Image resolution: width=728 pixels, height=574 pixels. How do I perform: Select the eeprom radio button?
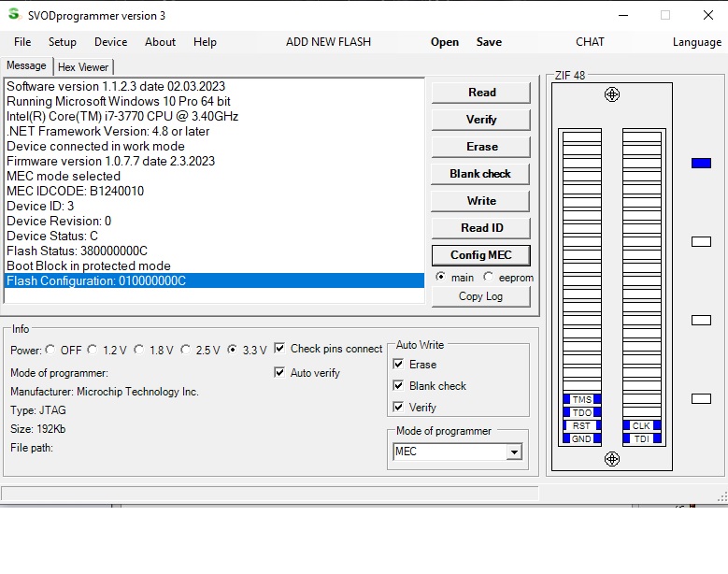point(489,278)
